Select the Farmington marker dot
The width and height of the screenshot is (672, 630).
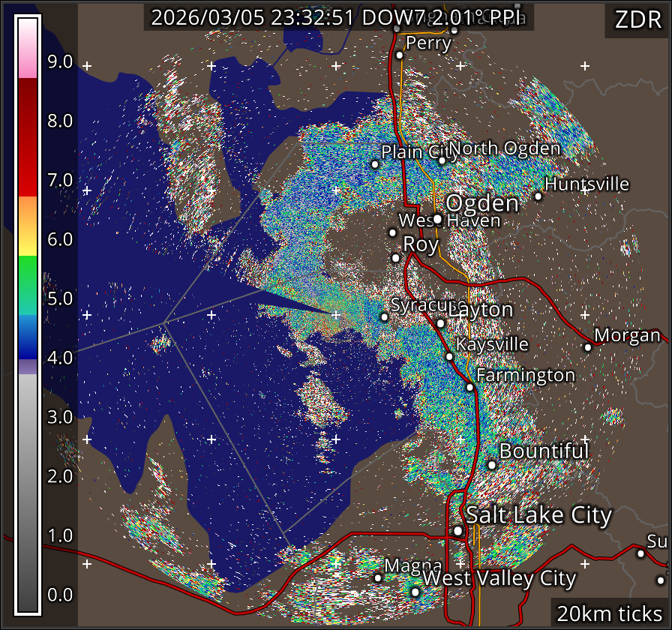coord(469,387)
